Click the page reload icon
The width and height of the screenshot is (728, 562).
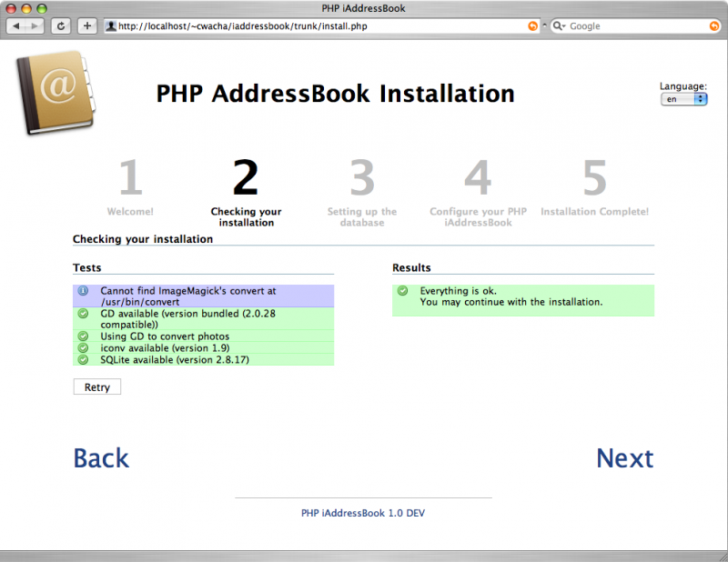click(60, 25)
